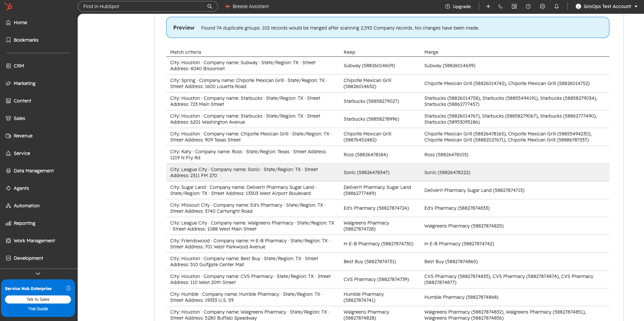Expand sidebar with the down chevron

38,274
